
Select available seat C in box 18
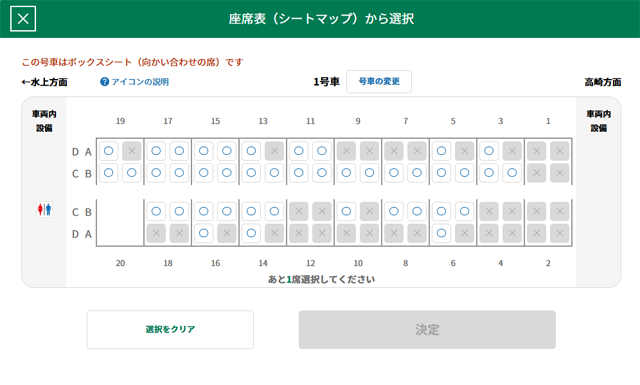click(156, 211)
